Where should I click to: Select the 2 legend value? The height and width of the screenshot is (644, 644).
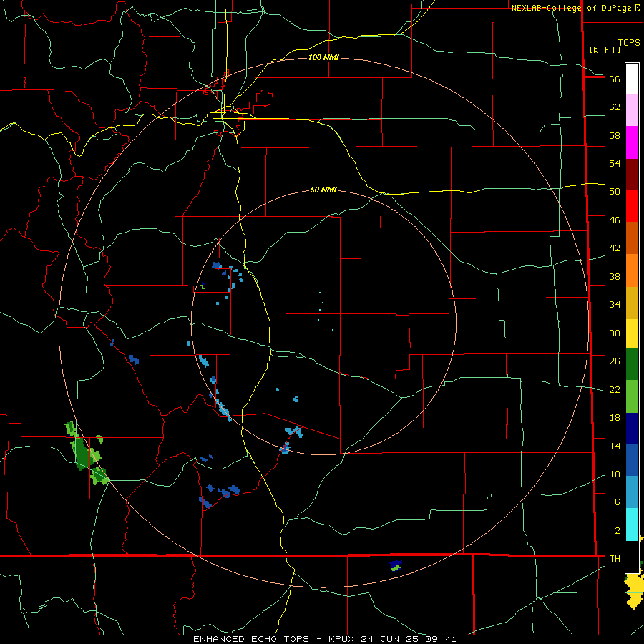[617, 531]
